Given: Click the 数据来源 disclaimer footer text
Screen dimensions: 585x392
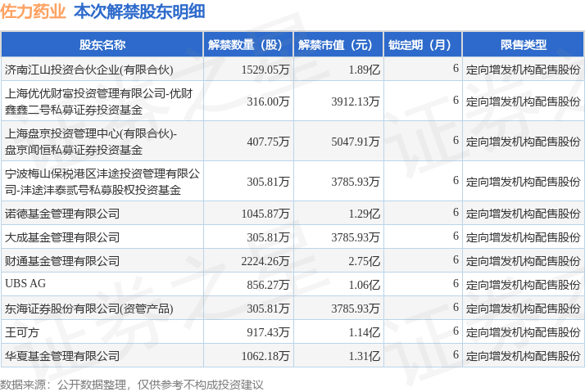Looking at the screenshot, I should point(132,385).
